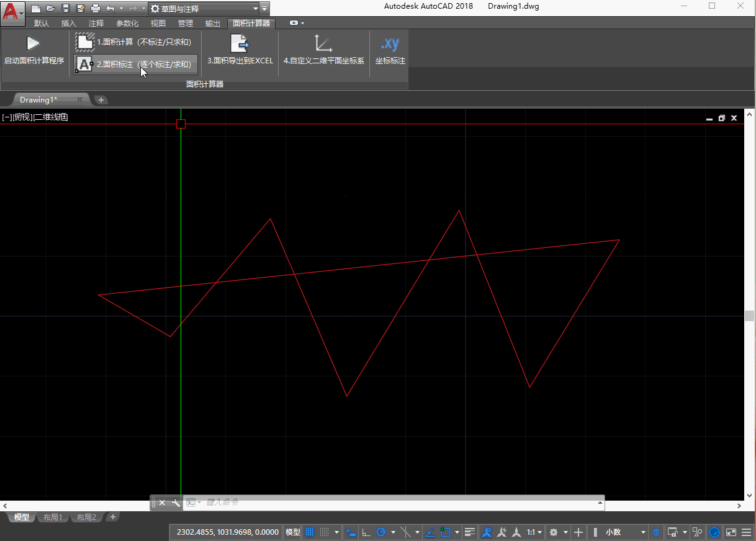
Task: Click the new drawing tab plus button
Action: point(101,99)
